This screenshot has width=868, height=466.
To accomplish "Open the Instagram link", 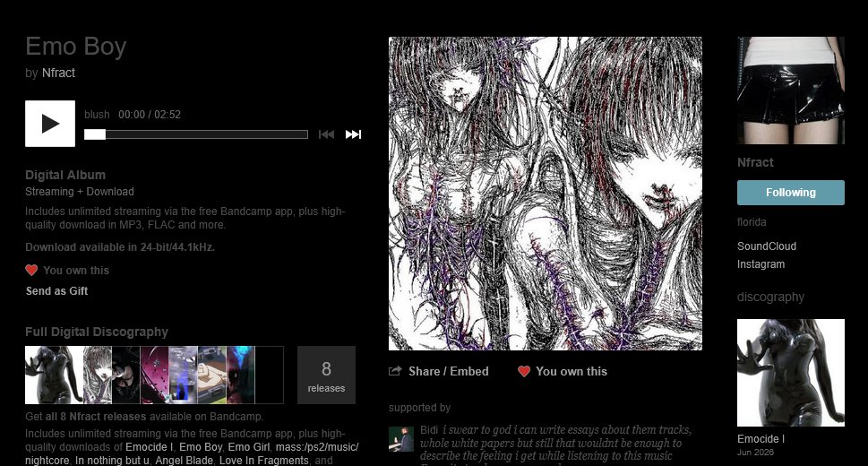I will tap(761, 264).
